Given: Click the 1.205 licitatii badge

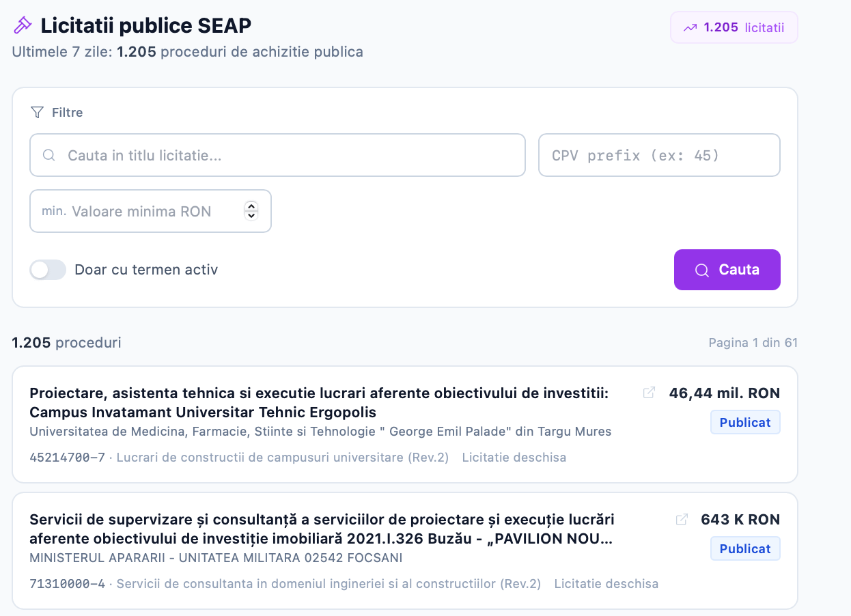Looking at the screenshot, I should point(734,27).
